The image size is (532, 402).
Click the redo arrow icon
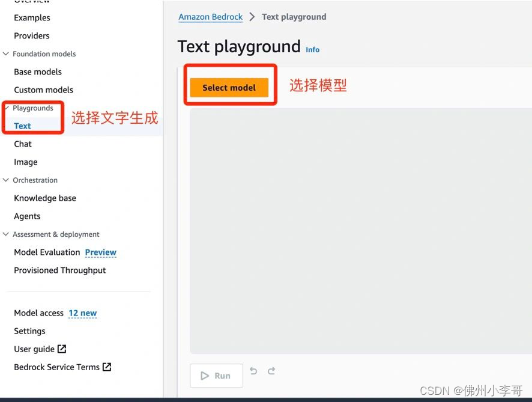point(271,371)
